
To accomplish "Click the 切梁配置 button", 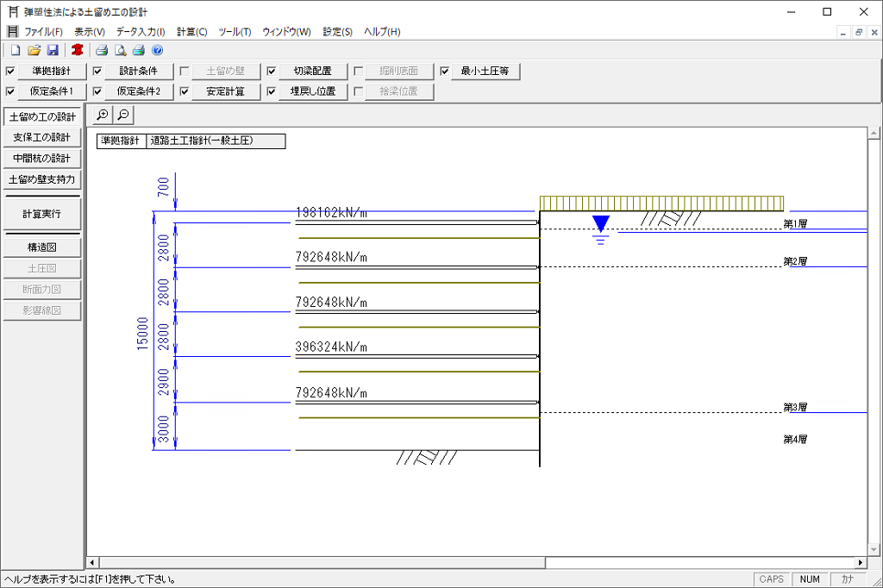I will point(312,71).
